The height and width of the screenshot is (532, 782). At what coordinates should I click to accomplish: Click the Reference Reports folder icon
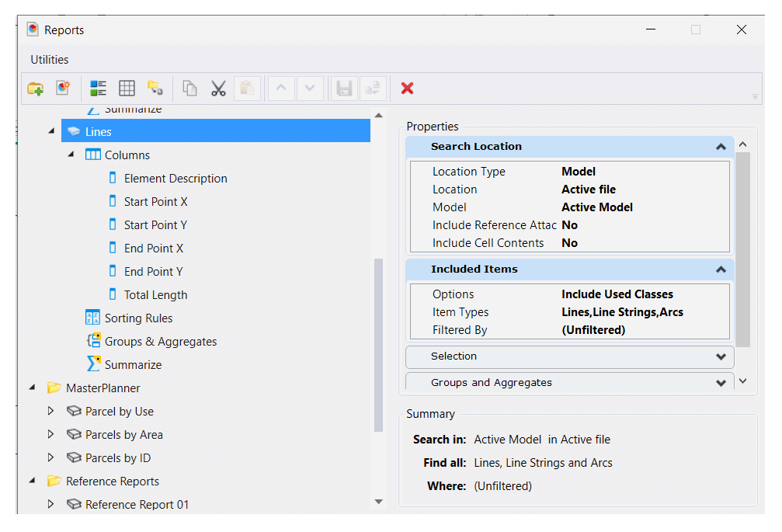(54, 481)
